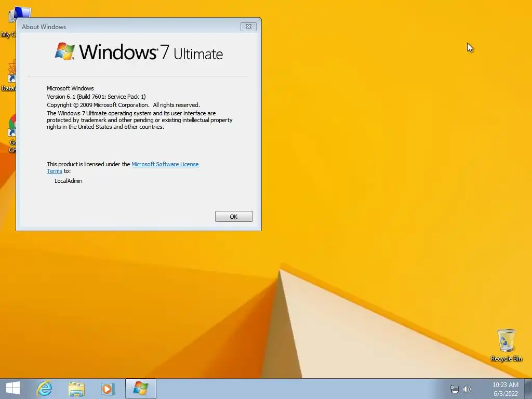Open the network tray icon
Viewport: 532px width, 399px height.
click(x=454, y=389)
